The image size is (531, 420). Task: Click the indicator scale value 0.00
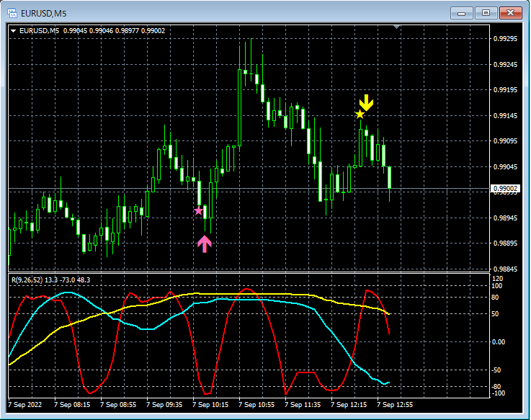coord(499,342)
